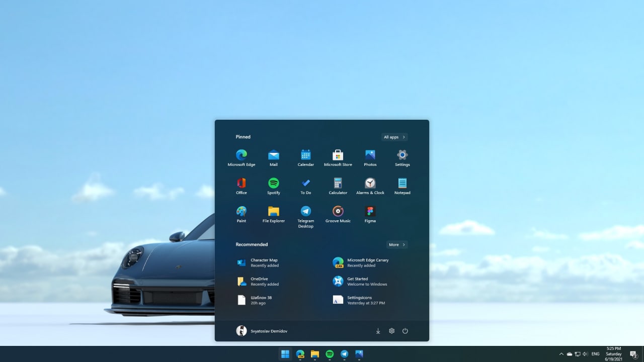Screen dimensions: 644x362
Task: Open Telegram from the taskbar
Action: click(x=344, y=354)
